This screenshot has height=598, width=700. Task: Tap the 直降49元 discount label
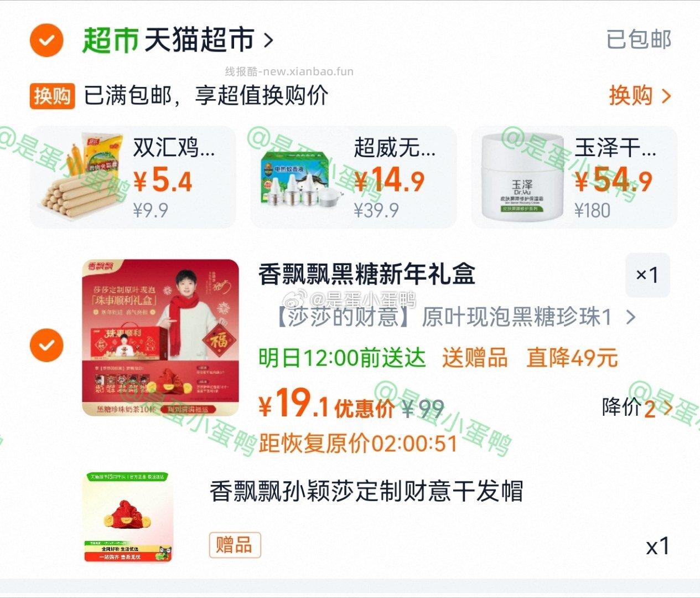(x=572, y=358)
